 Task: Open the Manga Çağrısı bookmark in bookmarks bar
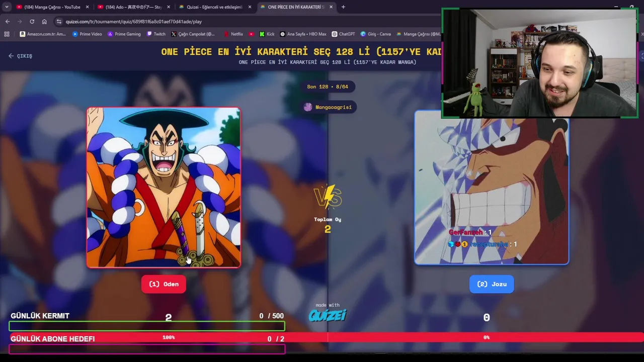[419, 34]
